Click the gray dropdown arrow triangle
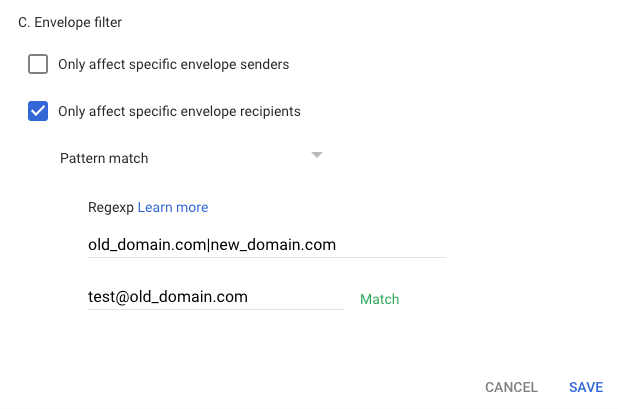Viewport: 618px width, 409px height. coord(316,155)
